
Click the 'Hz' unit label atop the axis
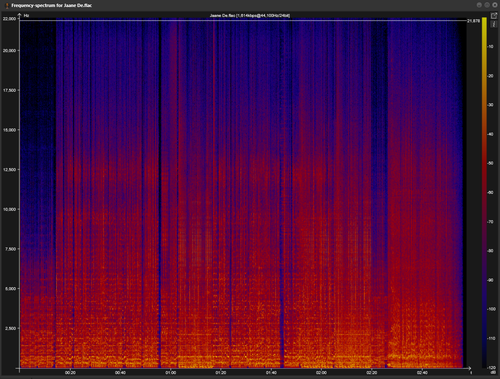point(26,15)
